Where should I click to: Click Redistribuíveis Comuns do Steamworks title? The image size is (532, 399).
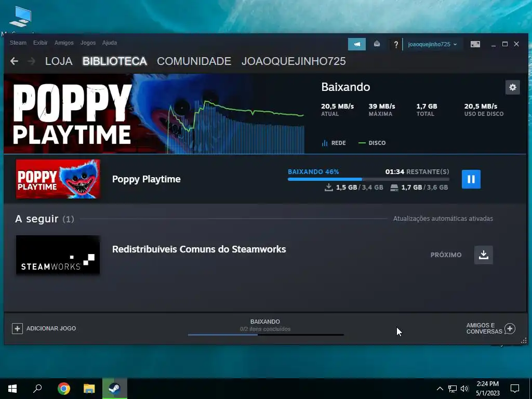coord(199,249)
